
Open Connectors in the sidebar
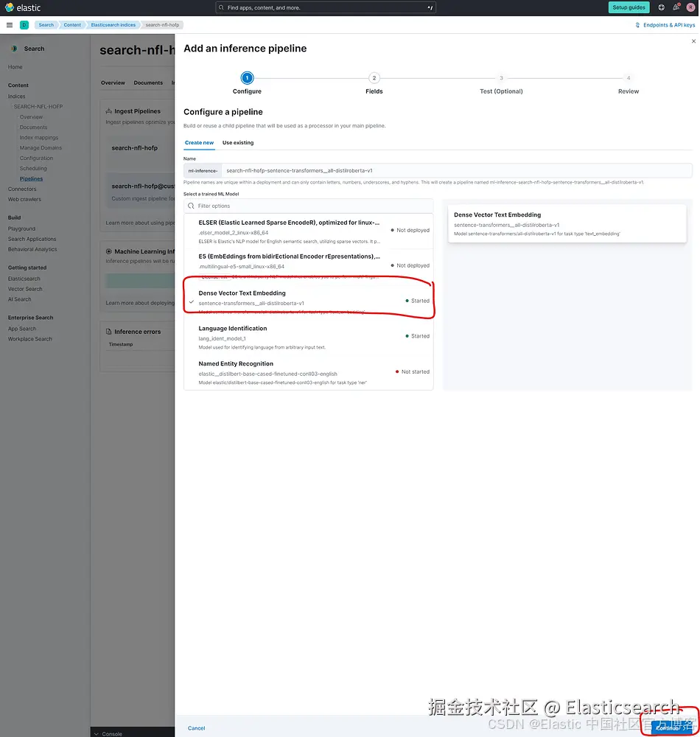point(22,189)
